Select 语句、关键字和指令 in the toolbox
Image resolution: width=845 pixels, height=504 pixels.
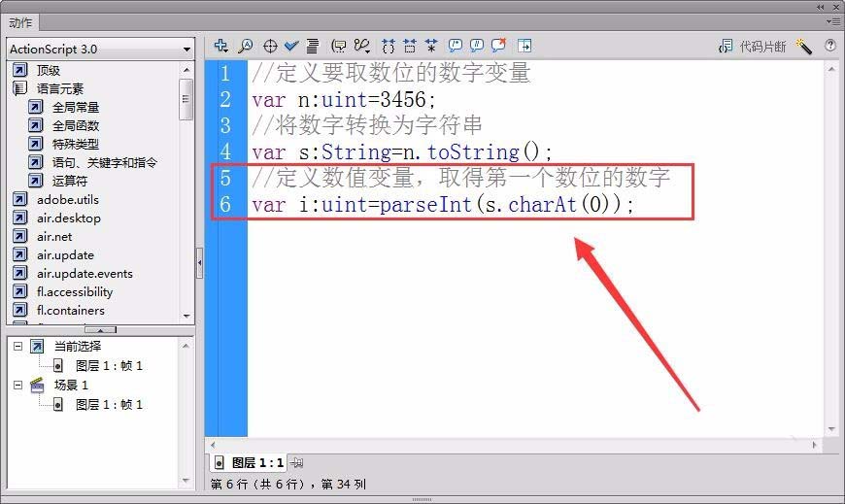(x=105, y=163)
